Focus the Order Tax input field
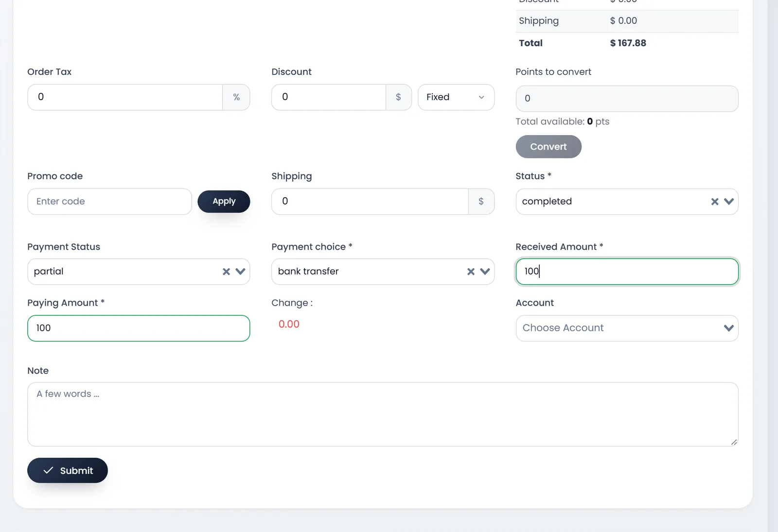The image size is (778, 532). pos(125,97)
